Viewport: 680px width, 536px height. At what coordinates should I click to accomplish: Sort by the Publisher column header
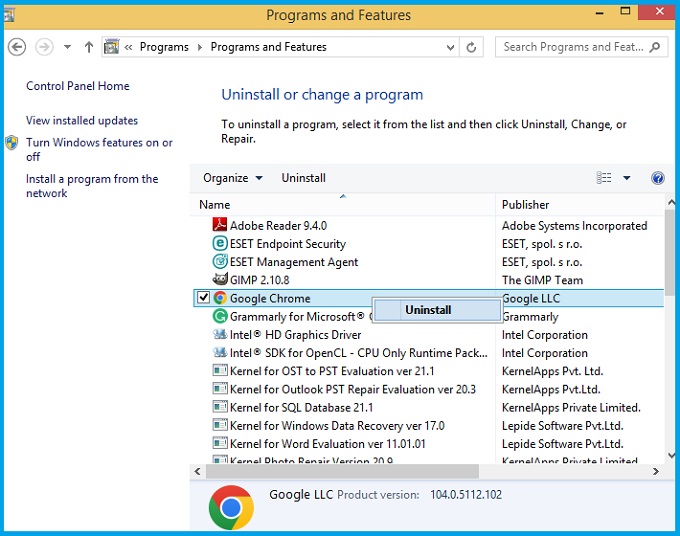[579, 204]
